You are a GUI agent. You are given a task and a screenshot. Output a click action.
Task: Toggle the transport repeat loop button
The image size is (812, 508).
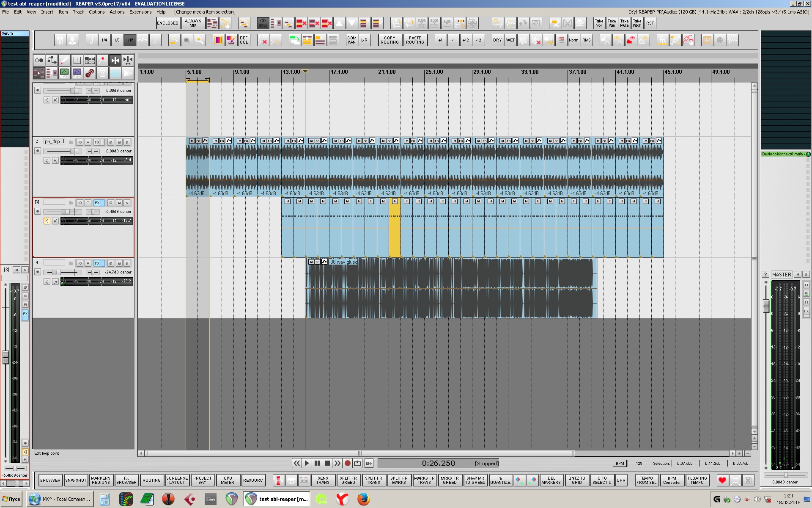click(357, 463)
